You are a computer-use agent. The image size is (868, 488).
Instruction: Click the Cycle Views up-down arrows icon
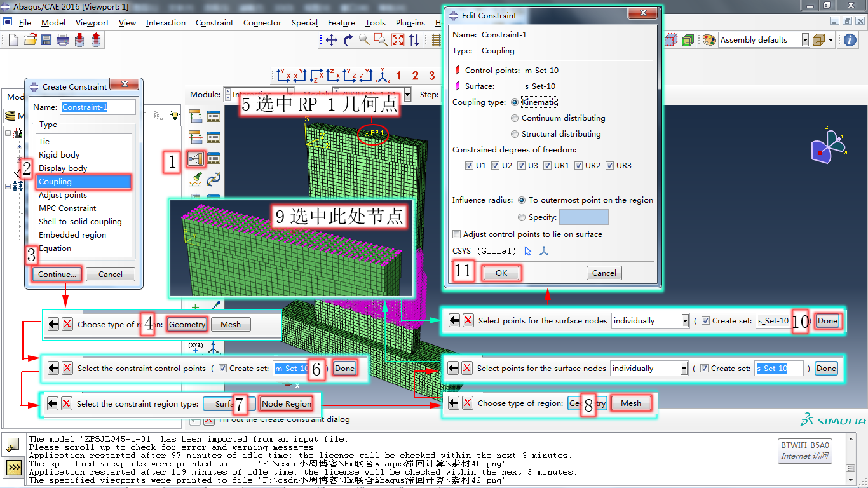pos(414,40)
